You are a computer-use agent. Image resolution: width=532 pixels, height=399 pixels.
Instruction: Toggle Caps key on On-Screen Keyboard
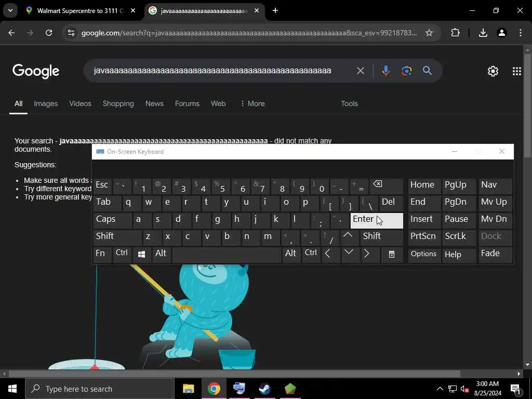pos(112,220)
